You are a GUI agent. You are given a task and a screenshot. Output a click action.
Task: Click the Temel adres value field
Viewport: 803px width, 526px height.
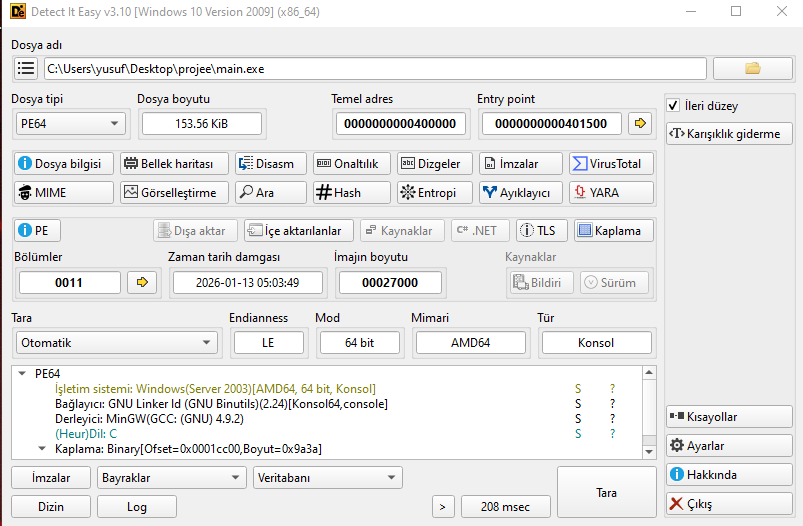(400, 123)
